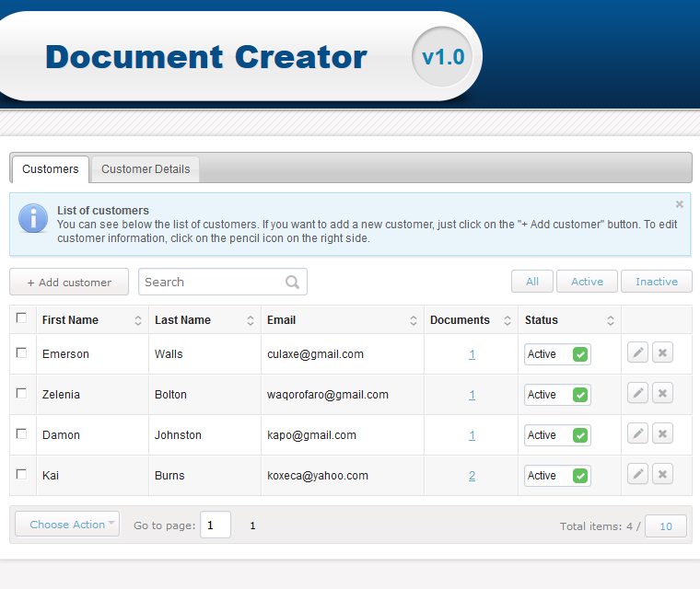The width and height of the screenshot is (700, 589).
Task: Toggle Active status for Emerson Walls
Action: coord(557,354)
